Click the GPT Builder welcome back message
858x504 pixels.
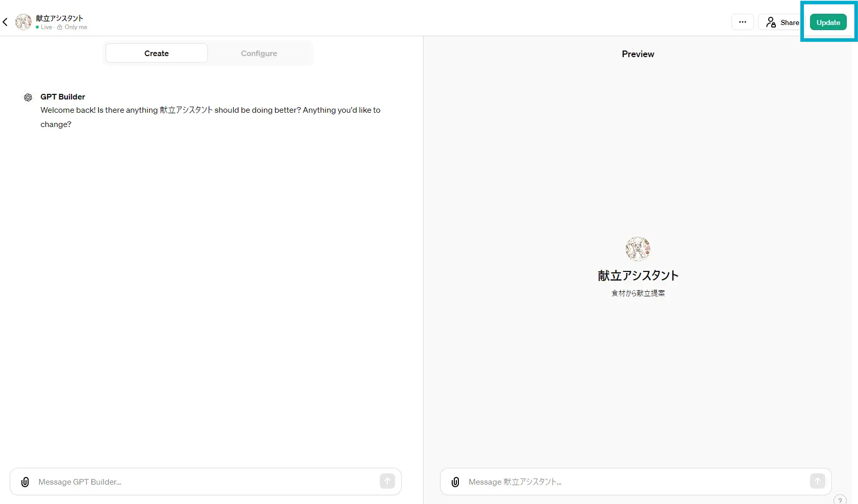coord(210,117)
